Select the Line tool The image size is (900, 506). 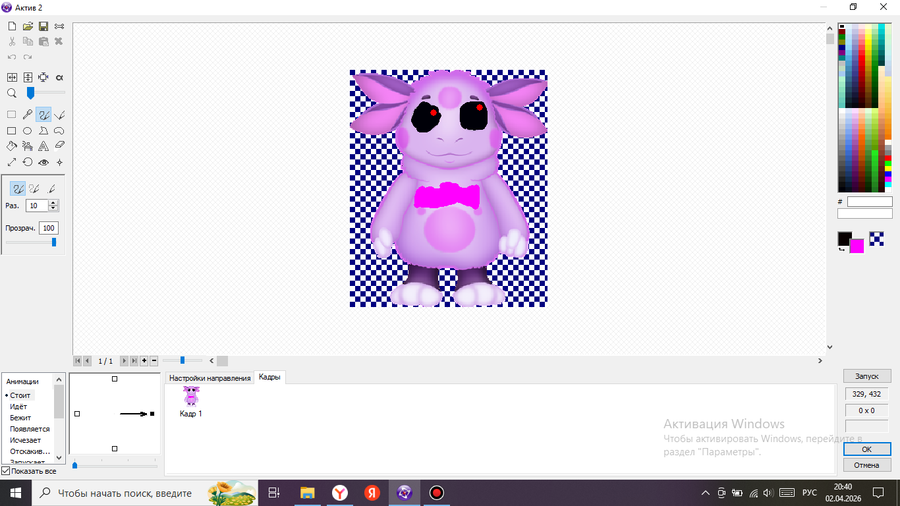59,115
